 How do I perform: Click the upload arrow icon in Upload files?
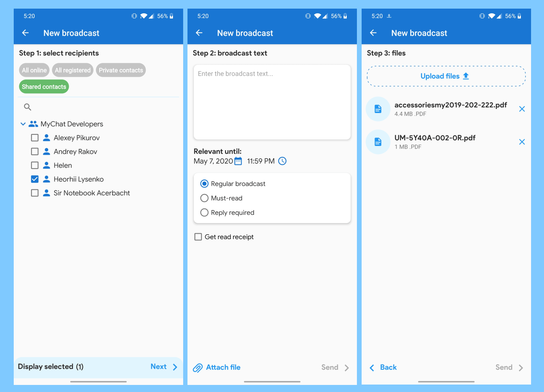click(466, 76)
